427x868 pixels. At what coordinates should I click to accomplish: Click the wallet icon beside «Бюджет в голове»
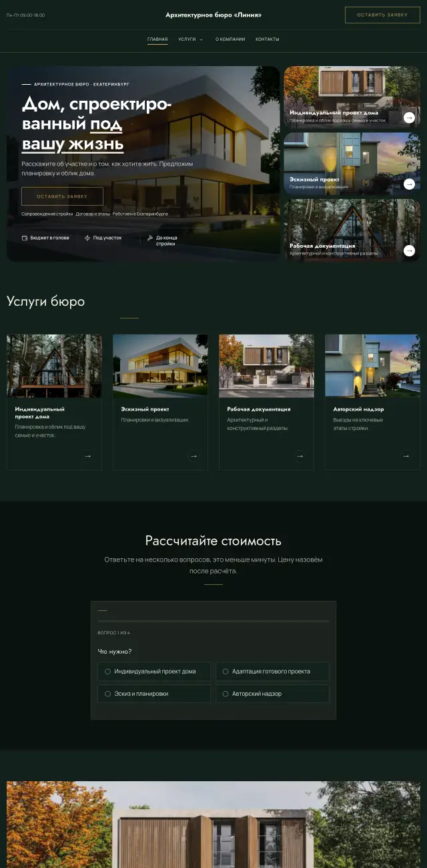tap(25, 238)
